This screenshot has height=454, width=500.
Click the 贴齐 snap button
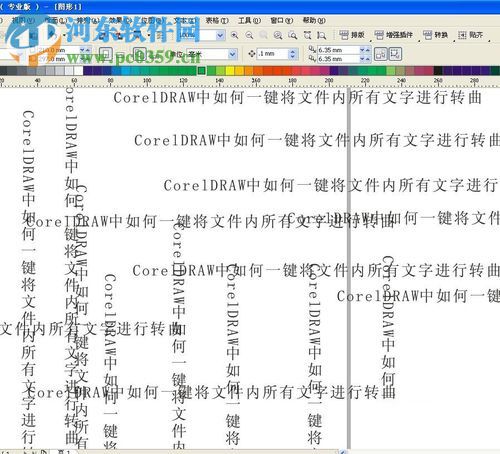tap(470, 35)
